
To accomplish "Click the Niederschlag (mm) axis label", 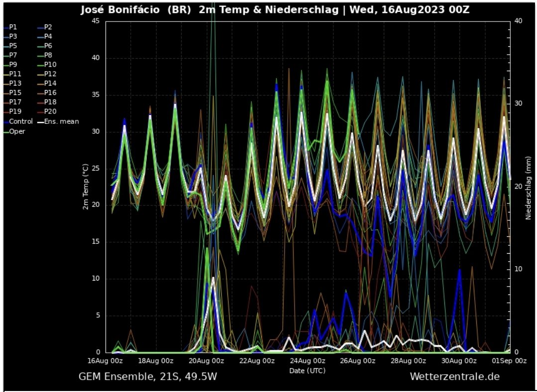I will (528, 188).
